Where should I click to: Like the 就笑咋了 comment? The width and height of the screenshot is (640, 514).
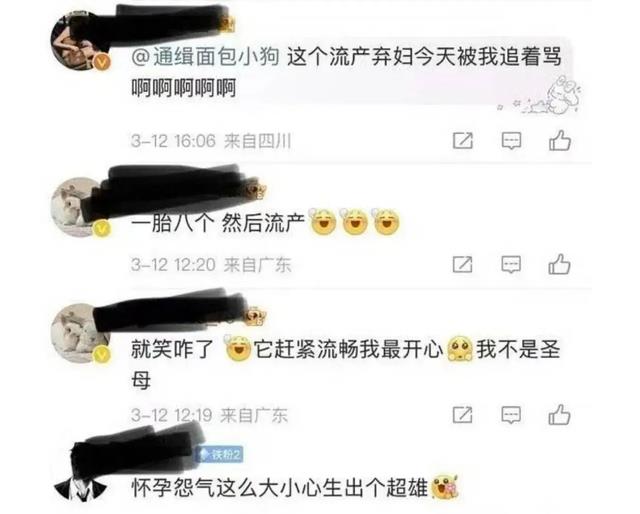point(559,414)
